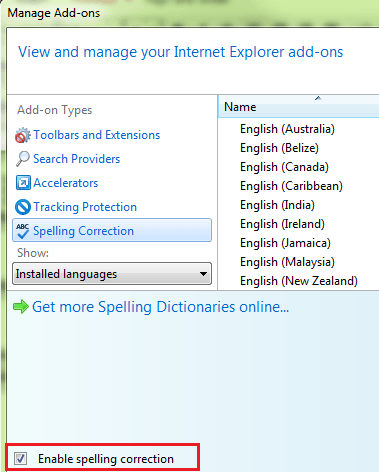Click the green arrow beside Get more dictionaries
The height and width of the screenshot is (472, 379).
click(21, 307)
